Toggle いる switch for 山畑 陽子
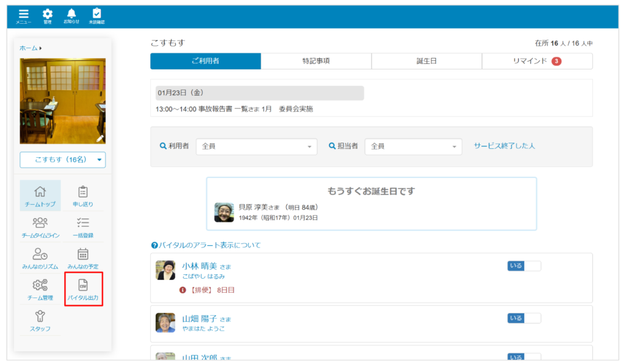This screenshot has height=364, width=625. pos(524,318)
